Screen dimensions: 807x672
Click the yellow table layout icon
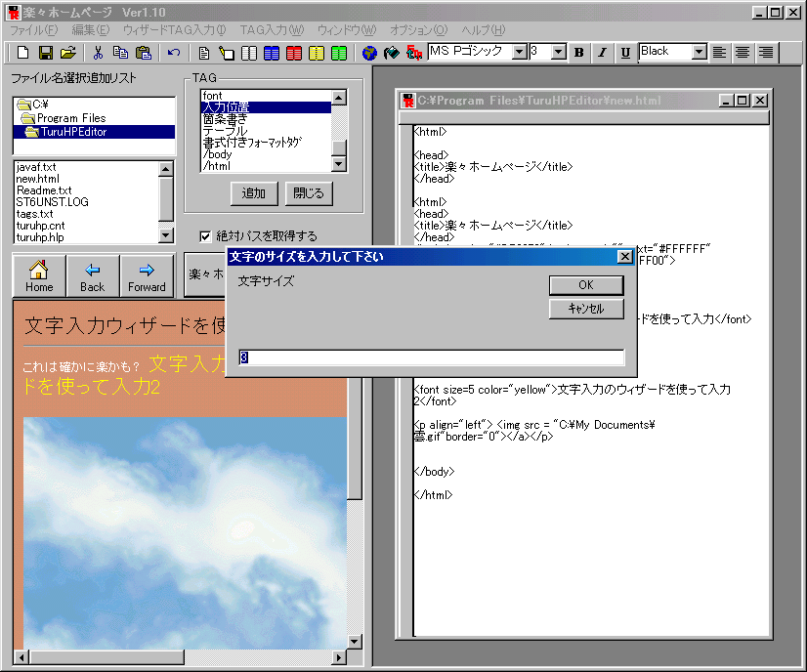(317, 53)
